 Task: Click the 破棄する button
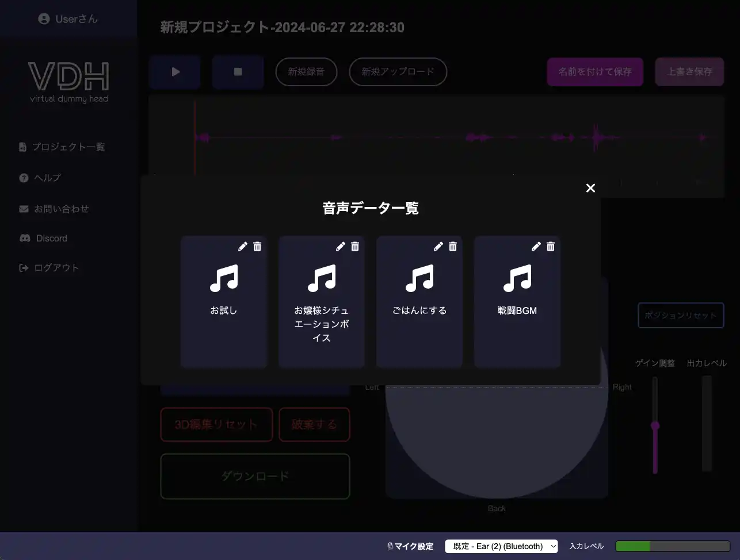click(314, 425)
